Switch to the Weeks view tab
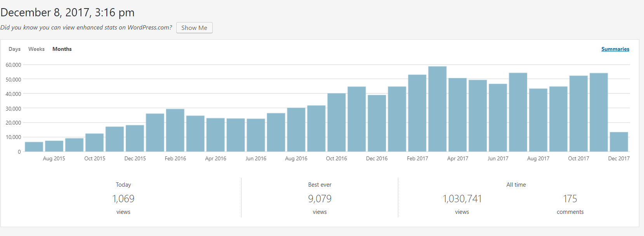 36,49
